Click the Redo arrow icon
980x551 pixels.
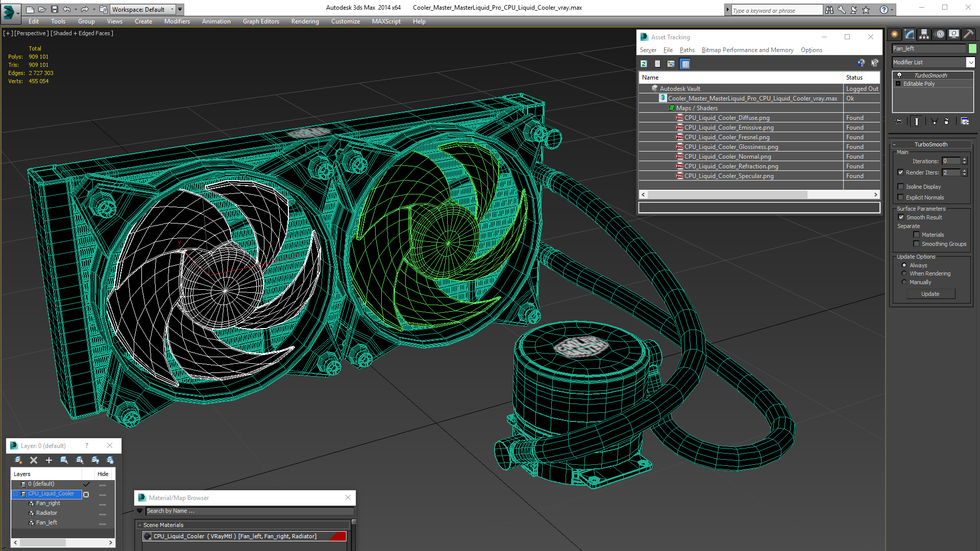tap(85, 9)
